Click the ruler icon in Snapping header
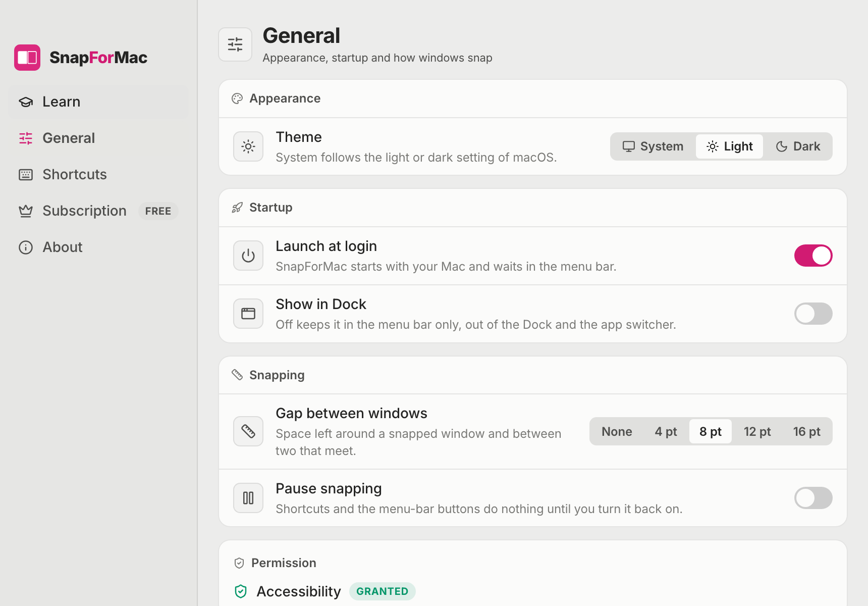This screenshot has height=606, width=868. pyautogui.click(x=237, y=375)
